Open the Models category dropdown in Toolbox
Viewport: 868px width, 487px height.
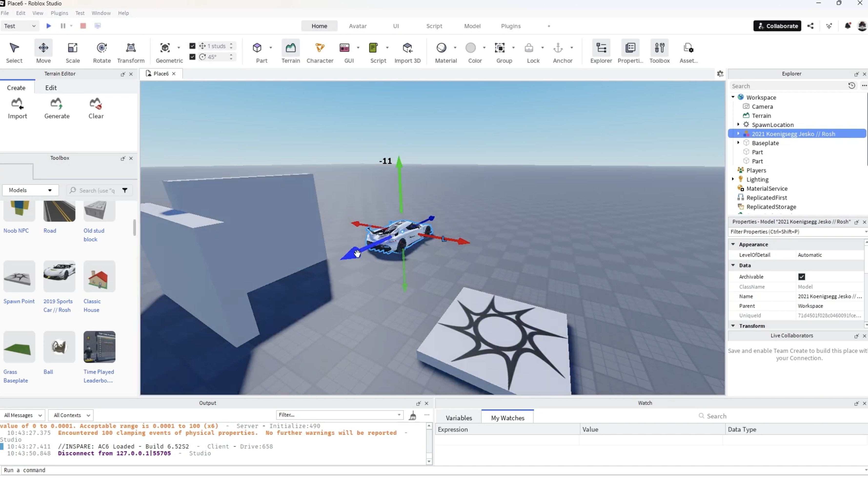[30, 190]
